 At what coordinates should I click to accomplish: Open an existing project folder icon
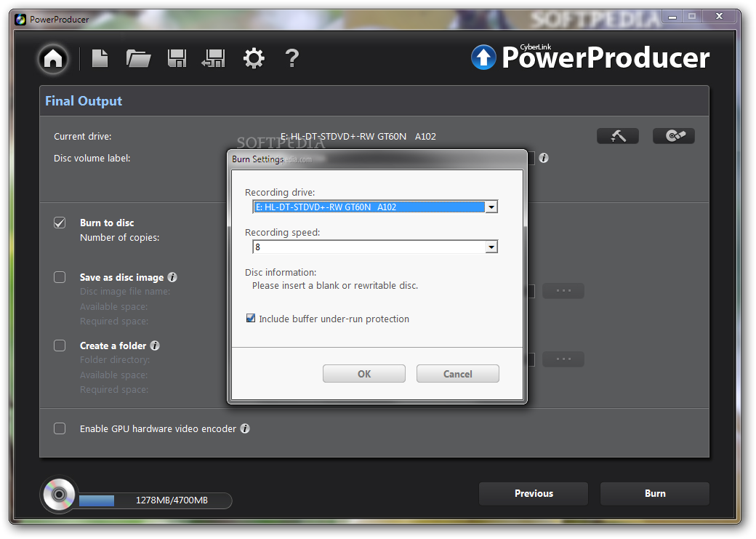coord(138,58)
